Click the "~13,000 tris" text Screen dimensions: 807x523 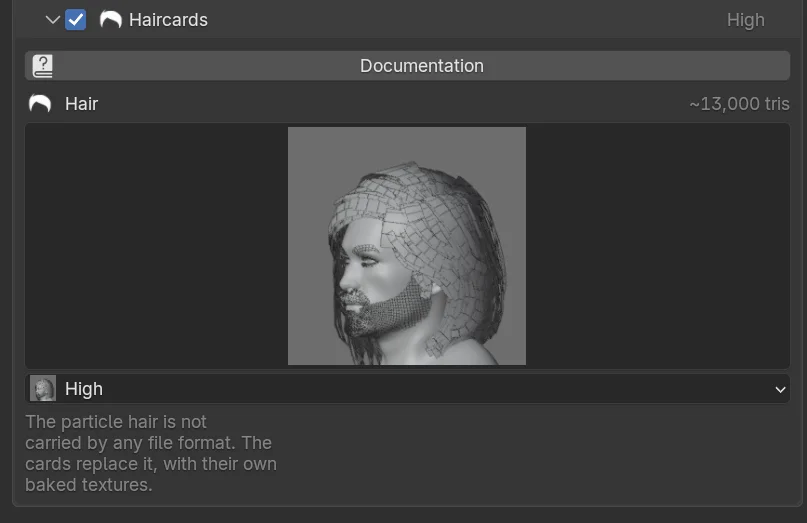(x=739, y=104)
